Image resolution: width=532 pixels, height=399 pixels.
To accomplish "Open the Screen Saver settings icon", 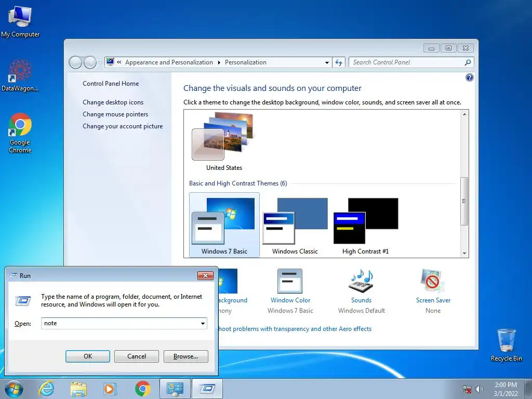I will point(432,281).
